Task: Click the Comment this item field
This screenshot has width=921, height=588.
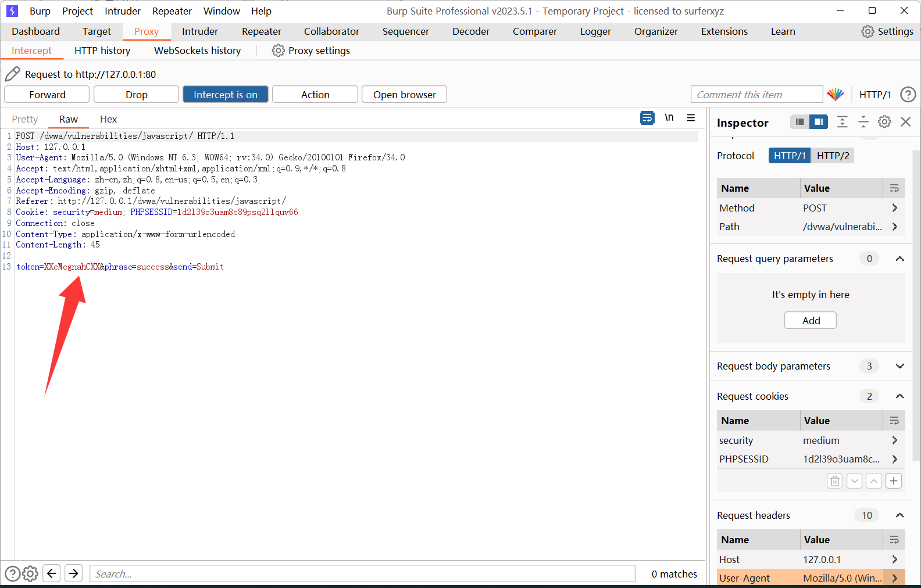Action: (x=756, y=95)
